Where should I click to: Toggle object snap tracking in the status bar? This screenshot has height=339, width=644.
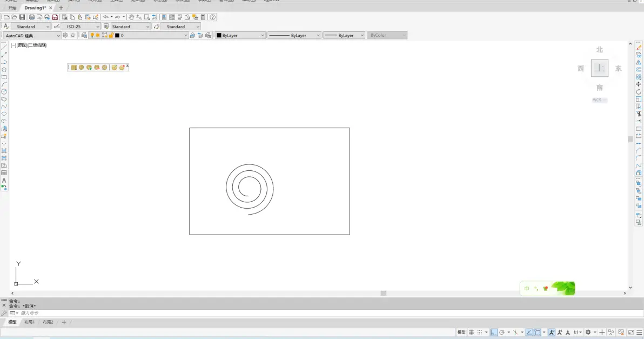(x=529, y=332)
